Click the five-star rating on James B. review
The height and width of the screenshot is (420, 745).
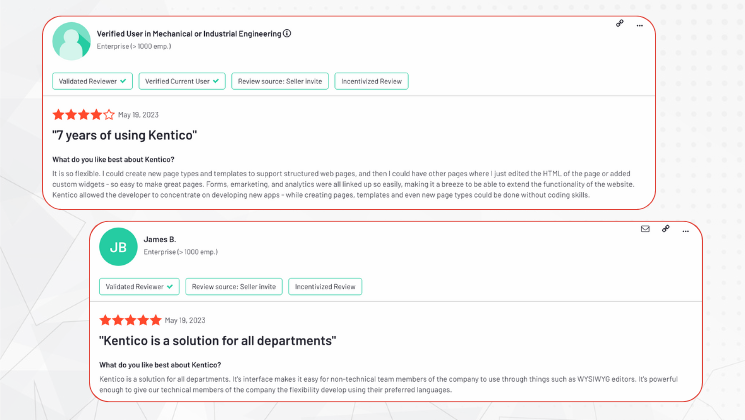pos(130,320)
